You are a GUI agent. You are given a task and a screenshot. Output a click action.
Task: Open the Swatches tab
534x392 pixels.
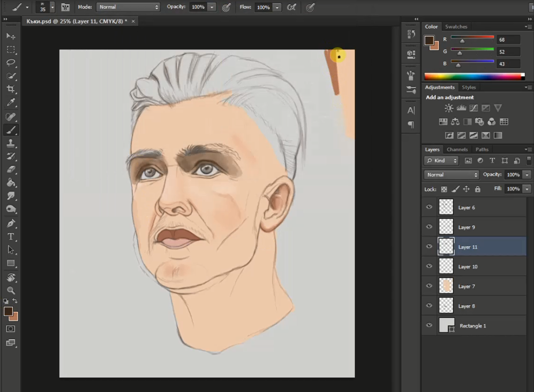point(456,27)
